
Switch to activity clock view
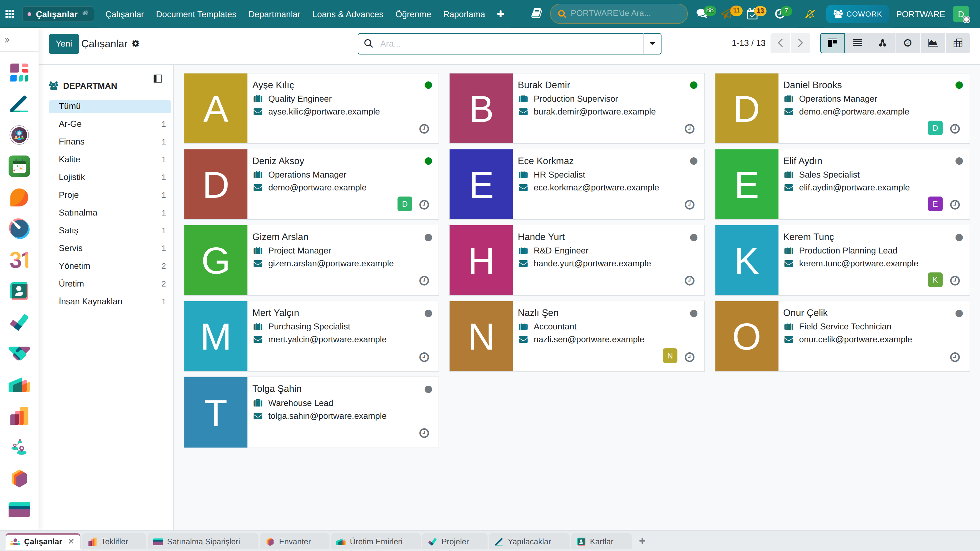tap(908, 43)
